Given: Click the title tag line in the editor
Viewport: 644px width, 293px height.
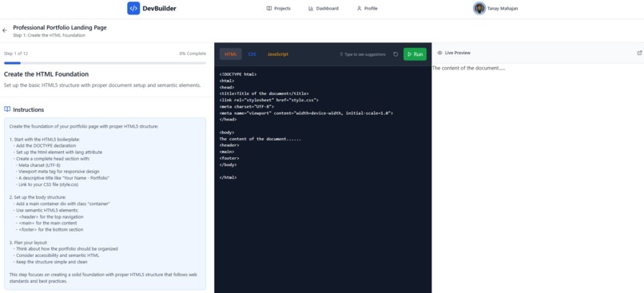Looking at the screenshot, I should 264,93.
